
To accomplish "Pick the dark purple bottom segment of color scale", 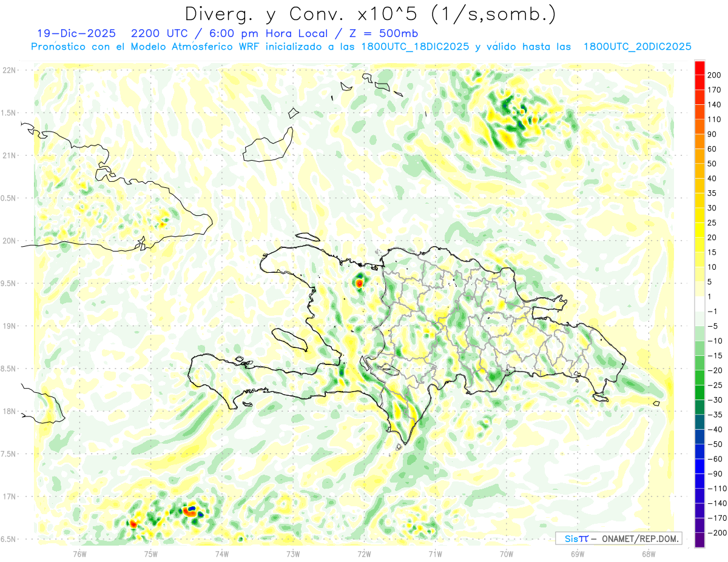I will (x=699, y=540).
